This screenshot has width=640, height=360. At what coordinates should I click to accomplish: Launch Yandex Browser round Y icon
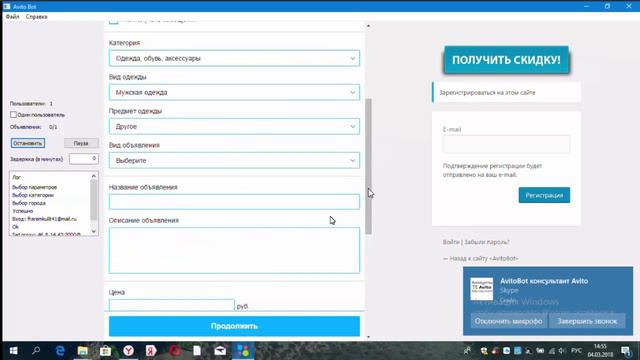point(129,351)
